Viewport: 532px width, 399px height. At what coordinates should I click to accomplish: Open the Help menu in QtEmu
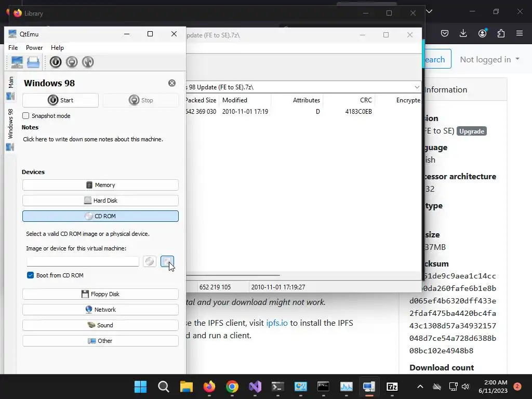click(57, 48)
